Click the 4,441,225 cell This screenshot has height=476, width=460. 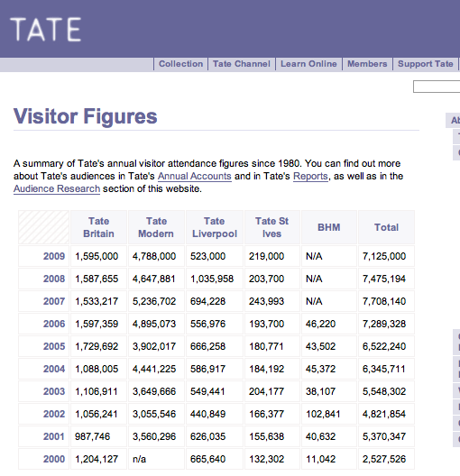[x=156, y=369]
